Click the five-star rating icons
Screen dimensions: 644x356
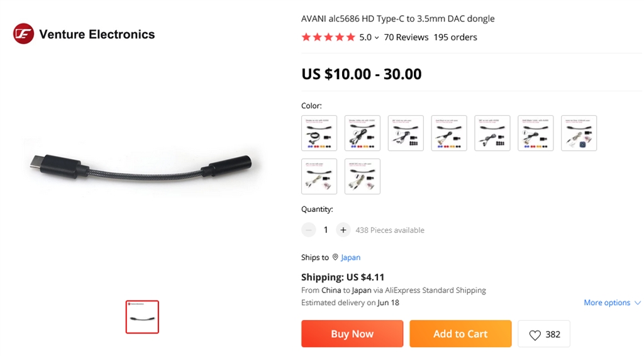(x=328, y=38)
